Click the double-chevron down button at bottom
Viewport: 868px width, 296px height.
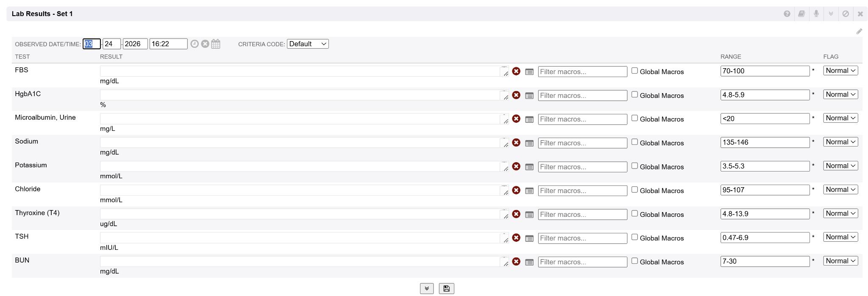(427, 288)
